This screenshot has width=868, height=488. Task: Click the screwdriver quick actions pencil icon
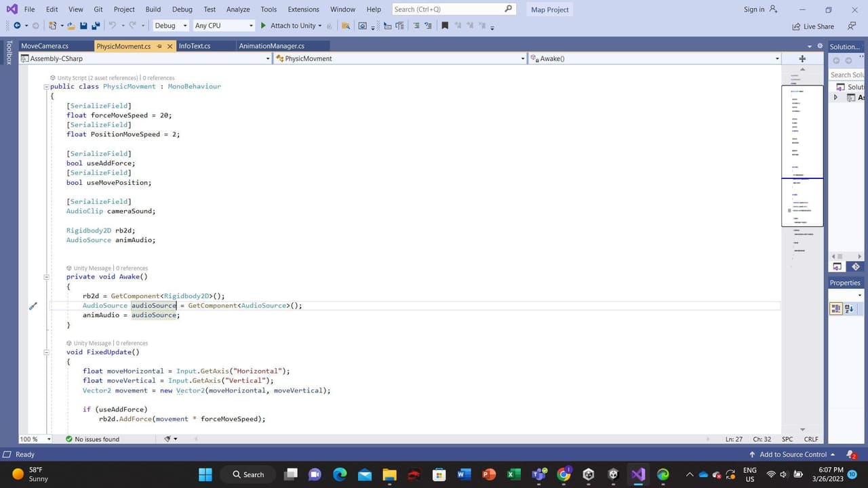[33, 306]
